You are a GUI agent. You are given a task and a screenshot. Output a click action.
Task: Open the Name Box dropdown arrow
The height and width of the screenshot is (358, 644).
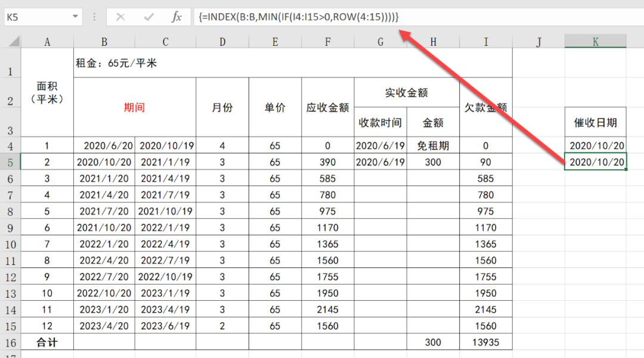(75, 17)
